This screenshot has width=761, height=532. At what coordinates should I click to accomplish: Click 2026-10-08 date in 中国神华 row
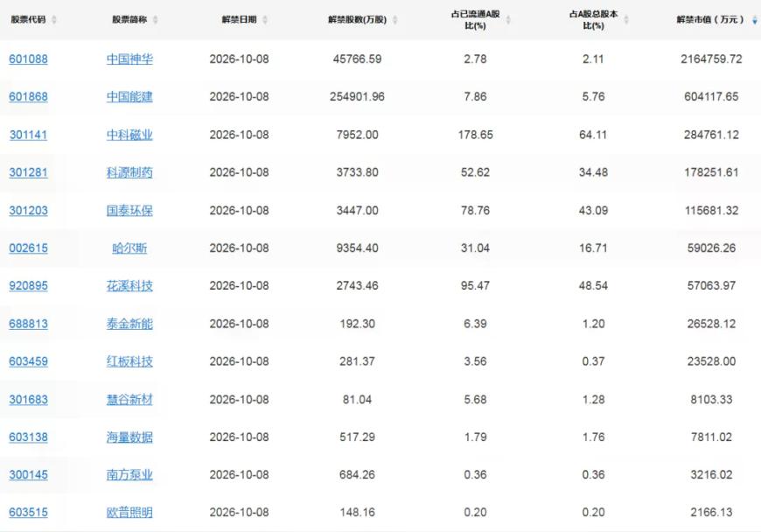coord(240,59)
